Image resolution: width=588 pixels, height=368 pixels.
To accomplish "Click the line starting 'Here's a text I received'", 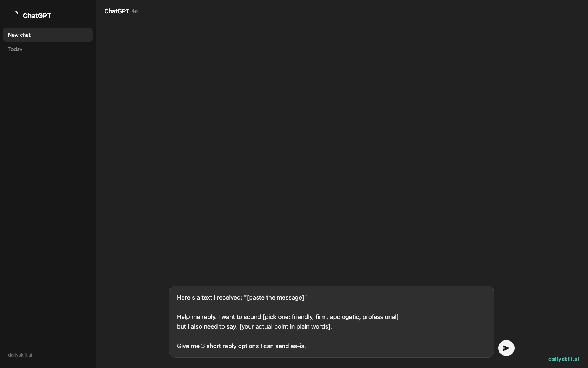I will pos(242,297).
